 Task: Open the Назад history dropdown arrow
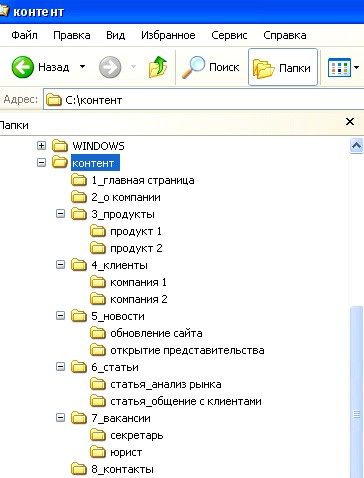pos(82,67)
